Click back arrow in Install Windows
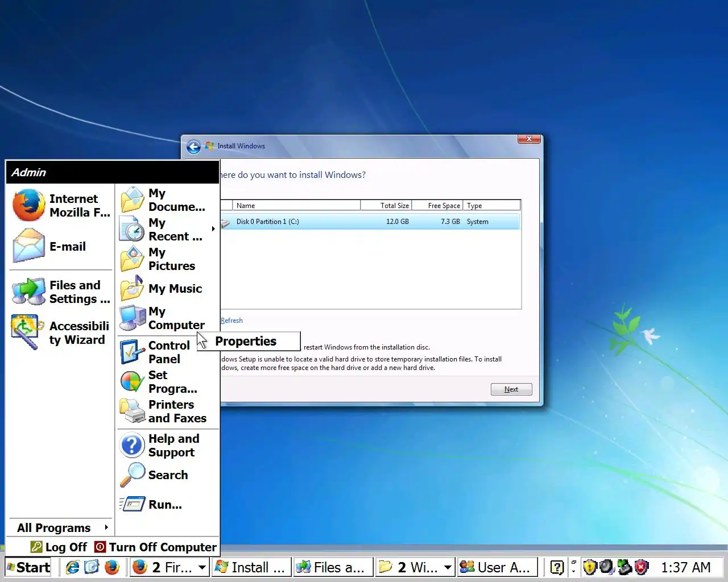Screen dimensions: 728x582 coord(193,147)
